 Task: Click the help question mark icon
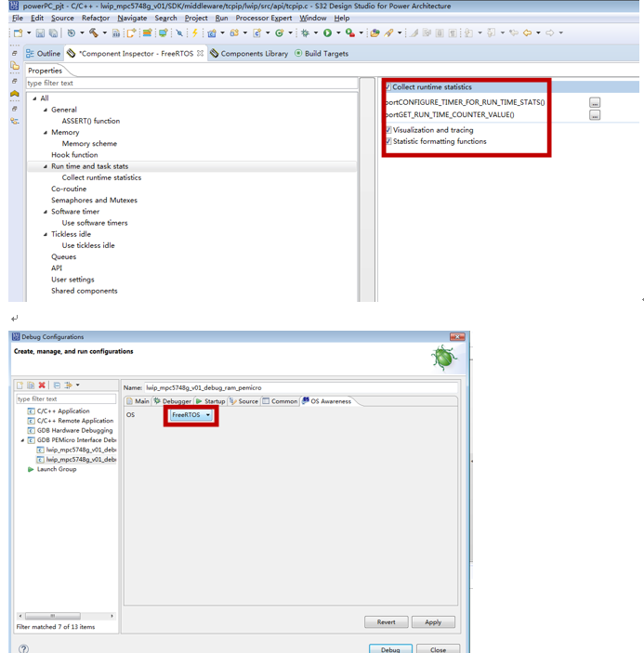pos(24,648)
